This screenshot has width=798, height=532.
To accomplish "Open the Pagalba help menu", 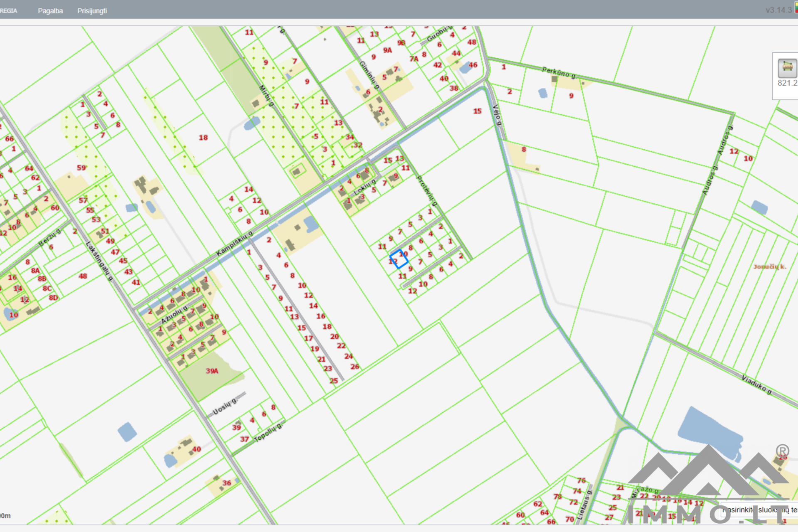I will click(x=50, y=11).
